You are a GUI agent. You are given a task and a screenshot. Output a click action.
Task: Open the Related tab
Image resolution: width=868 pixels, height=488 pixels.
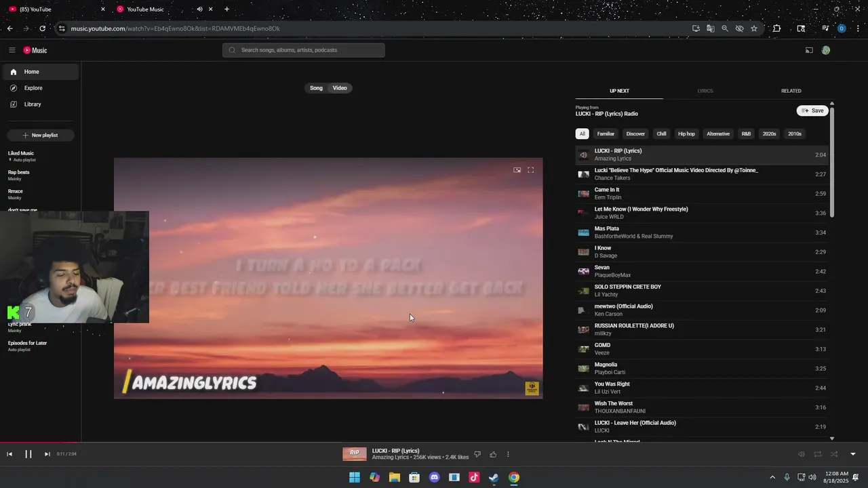(791, 91)
